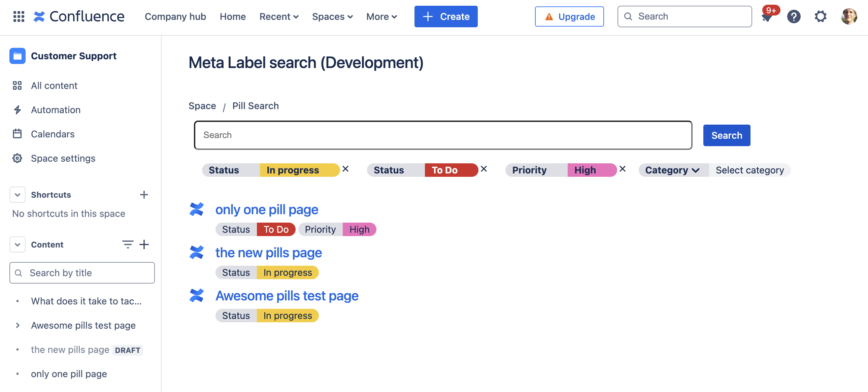
Task: Open the settings gear in top bar
Action: coord(820,16)
